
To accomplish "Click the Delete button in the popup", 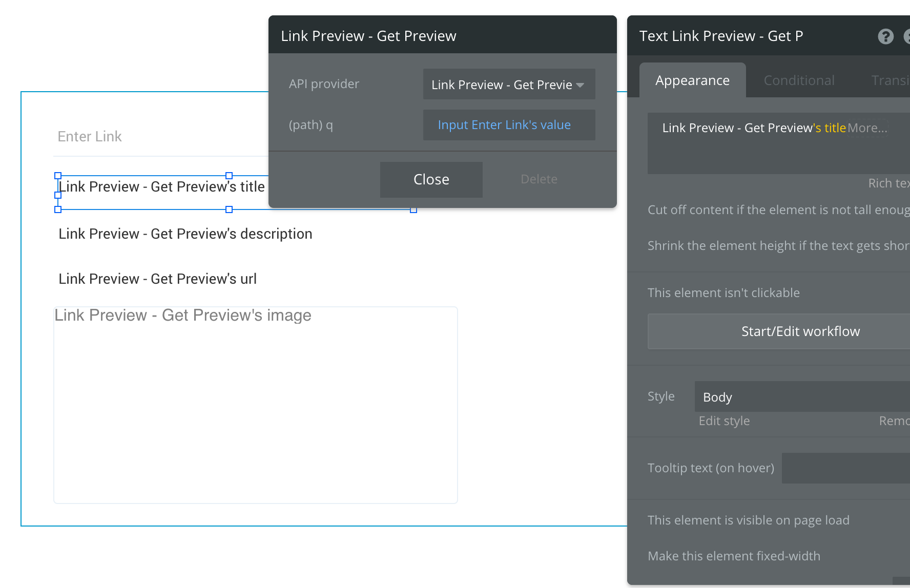I will (539, 179).
